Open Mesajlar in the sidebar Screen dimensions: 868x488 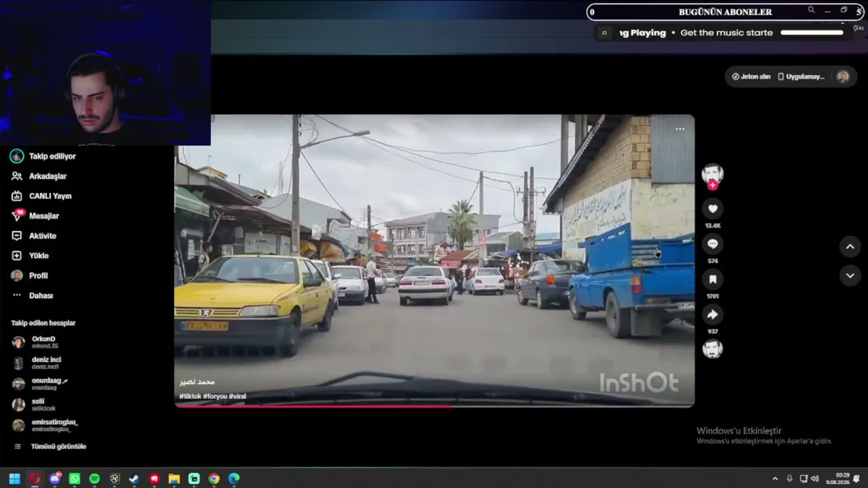point(35,216)
